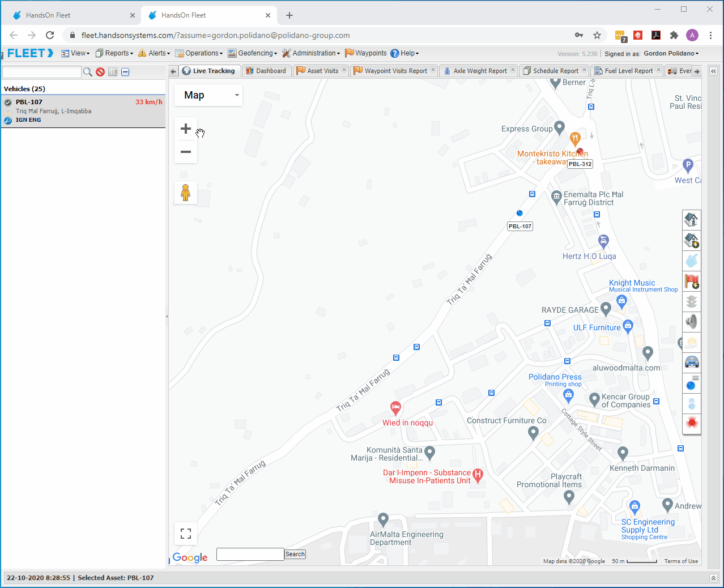Switch to the Dashboard tab
This screenshot has width=724, height=588.
point(266,71)
